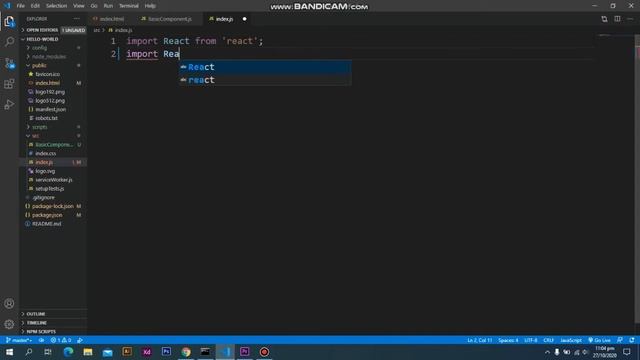The width and height of the screenshot is (640, 360).
Task: Select the 'React' autocomplete suggestion
Action: (x=265, y=67)
